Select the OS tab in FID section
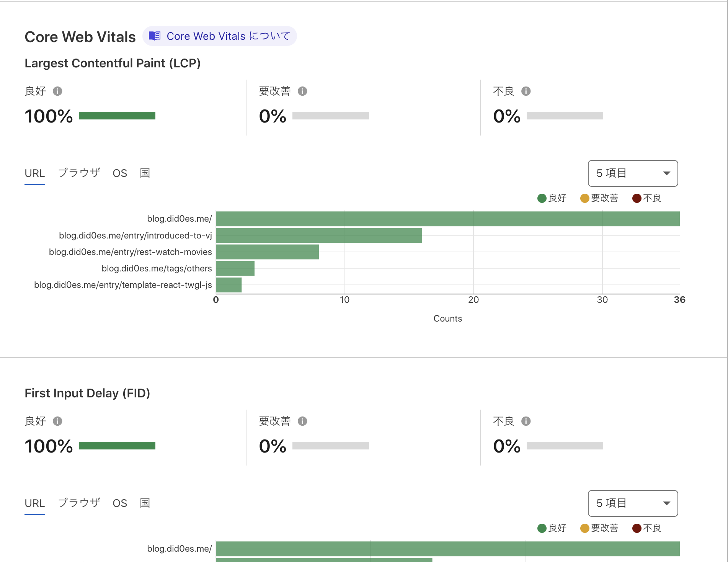Viewport: 728px width, 562px height. coord(120,503)
